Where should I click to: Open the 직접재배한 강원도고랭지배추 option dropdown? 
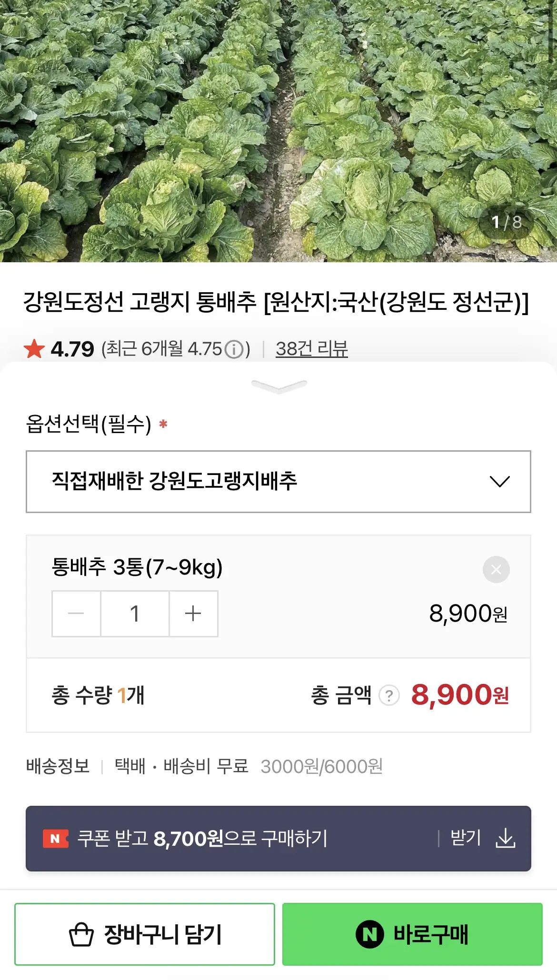tap(278, 481)
